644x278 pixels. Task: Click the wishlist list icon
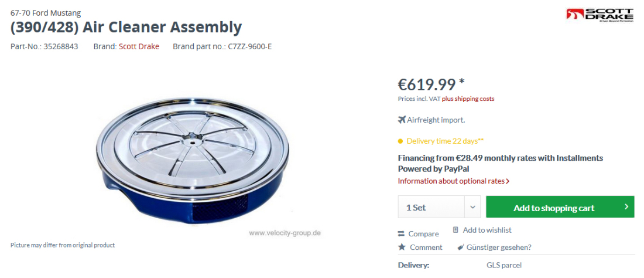pyautogui.click(x=455, y=230)
